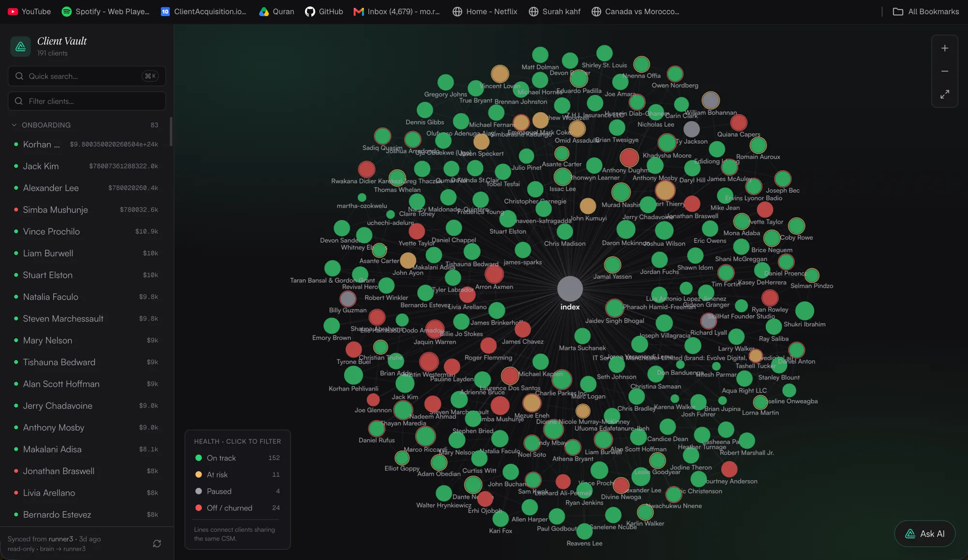Select Anthony Mosby in sidebar list

87,427
